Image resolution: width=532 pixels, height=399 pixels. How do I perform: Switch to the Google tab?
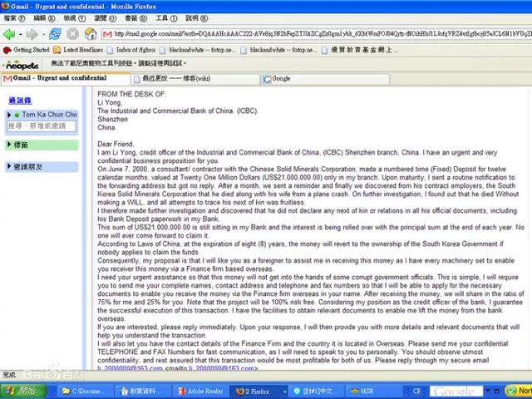[x=325, y=79]
